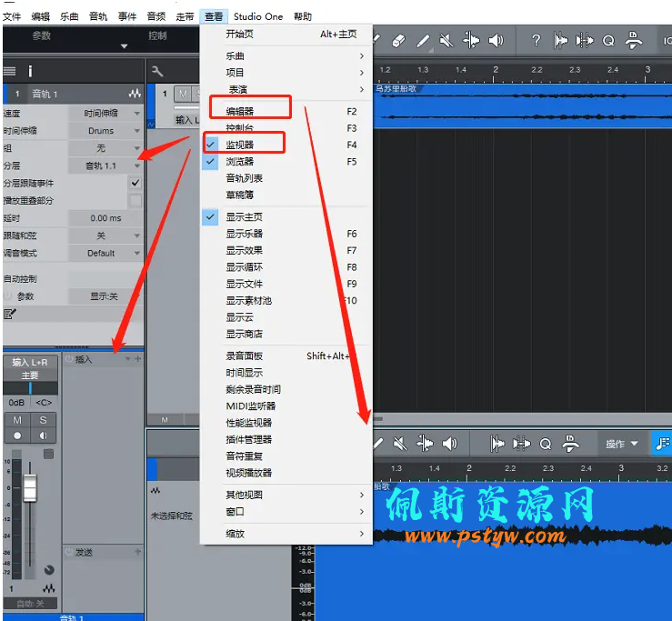Open the 分层 dropdown showing 音轨 1.1
The height and width of the screenshot is (621, 672).
[x=105, y=165]
